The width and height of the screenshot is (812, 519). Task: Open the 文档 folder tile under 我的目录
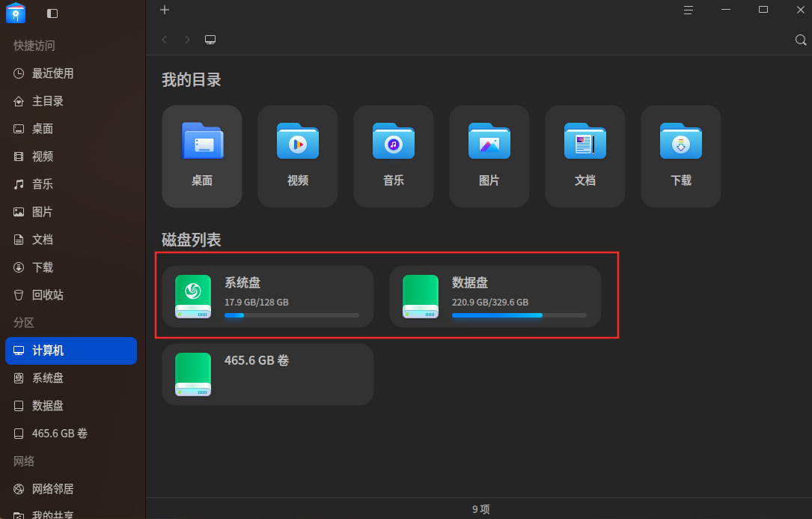[x=585, y=157]
